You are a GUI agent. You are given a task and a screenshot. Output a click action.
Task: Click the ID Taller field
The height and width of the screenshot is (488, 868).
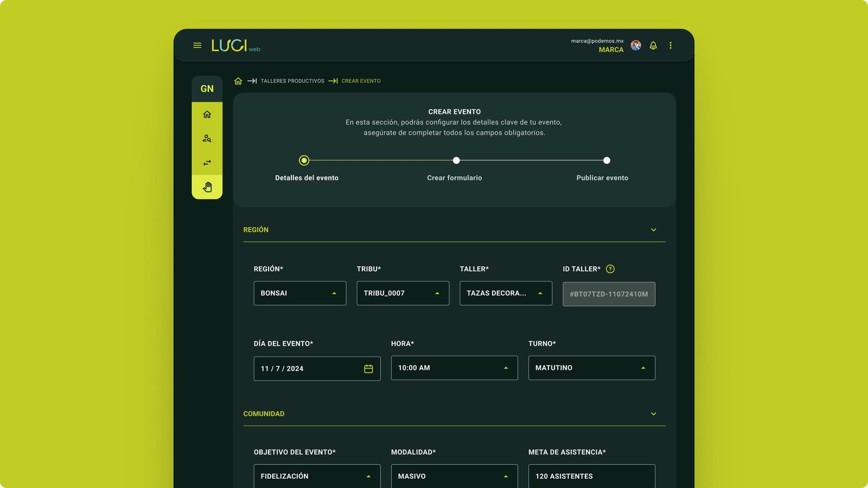[609, 294]
